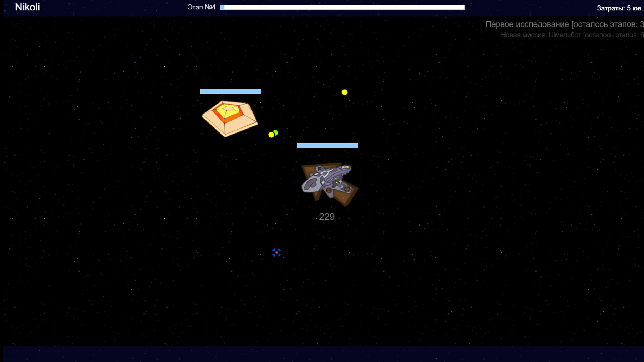
Task: Click the yellow orb near the pyramid
Action: click(x=270, y=135)
